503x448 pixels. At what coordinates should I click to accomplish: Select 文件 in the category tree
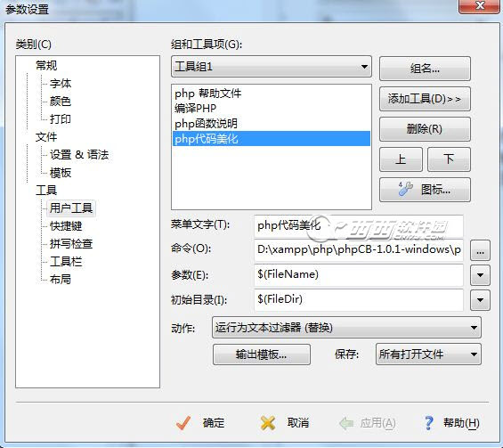pyautogui.click(x=46, y=137)
